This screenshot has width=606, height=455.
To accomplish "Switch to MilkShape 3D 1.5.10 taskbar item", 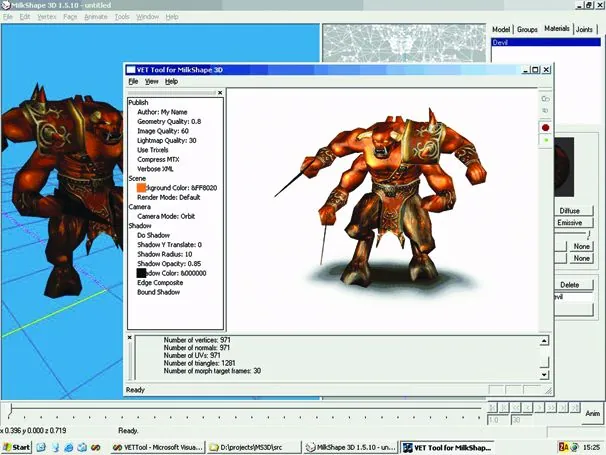I will [x=351, y=447].
